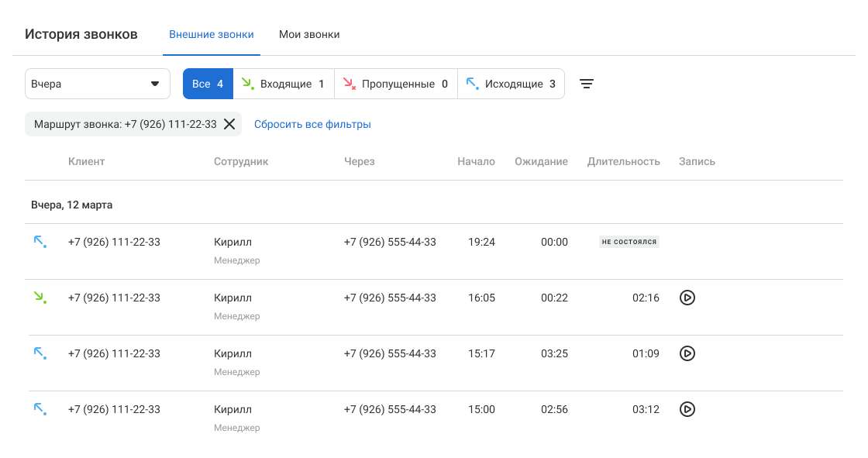Play the recording of the 15:17 call
The image size is (868, 458).
point(687,353)
